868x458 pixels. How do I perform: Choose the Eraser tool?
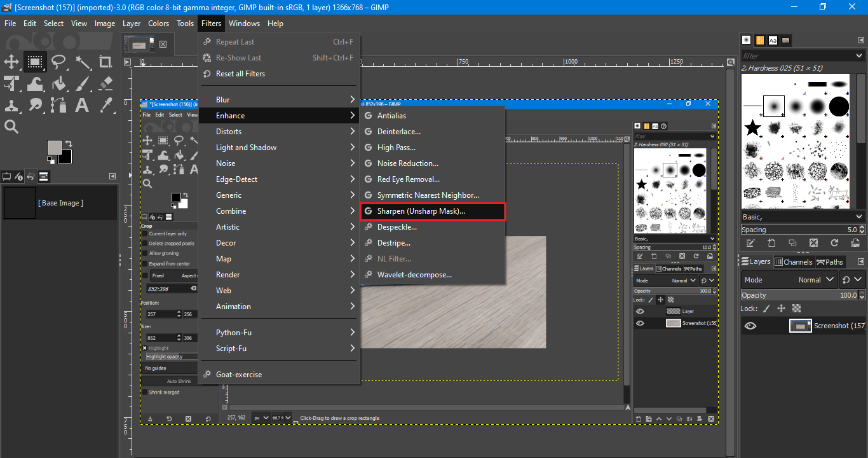(x=106, y=83)
